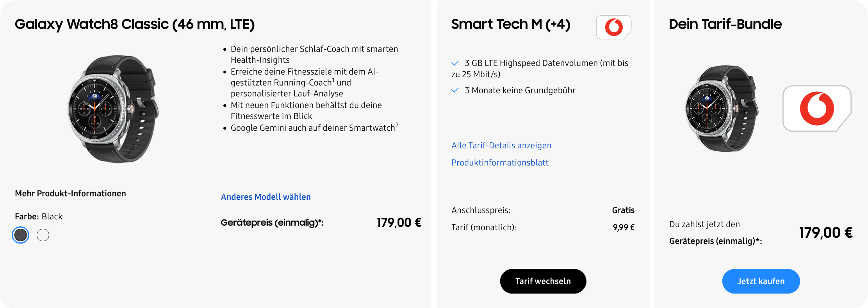
Task: Click the Vodafone logo next to Smart Tech M
Action: (x=614, y=27)
